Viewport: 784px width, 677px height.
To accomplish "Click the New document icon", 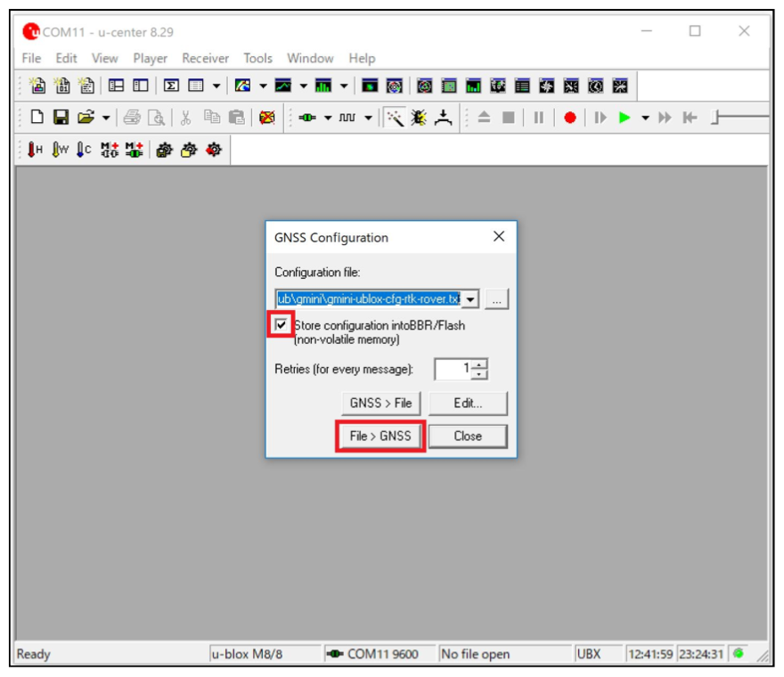I will click(x=37, y=118).
